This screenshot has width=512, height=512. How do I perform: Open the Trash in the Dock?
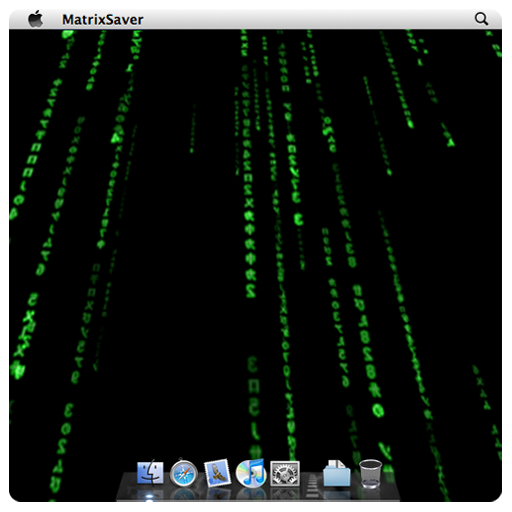tap(370, 474)
